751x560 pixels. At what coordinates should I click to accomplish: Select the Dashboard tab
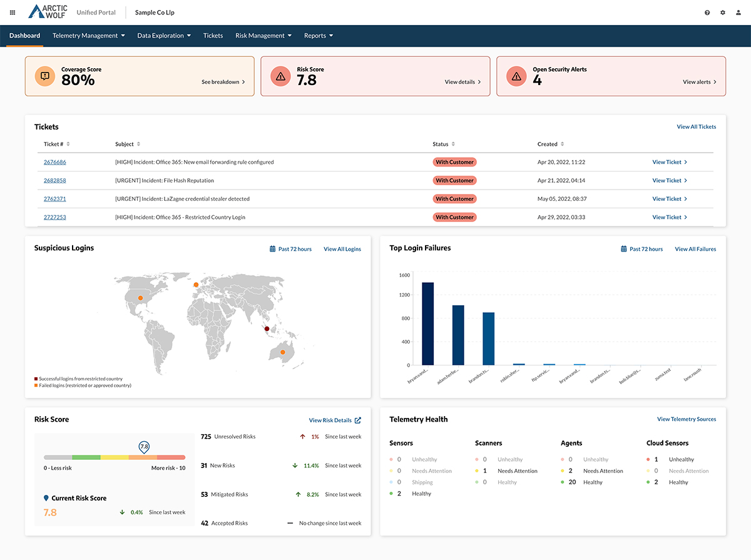tap(24, 36)
